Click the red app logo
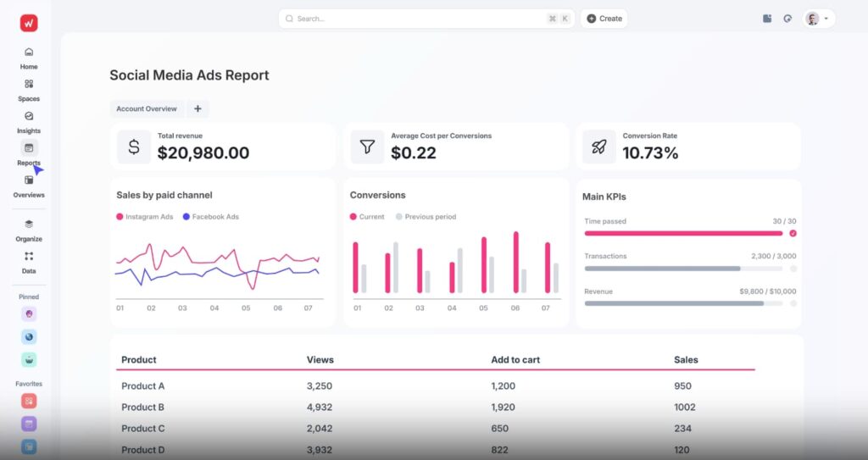 pos(29,23)
